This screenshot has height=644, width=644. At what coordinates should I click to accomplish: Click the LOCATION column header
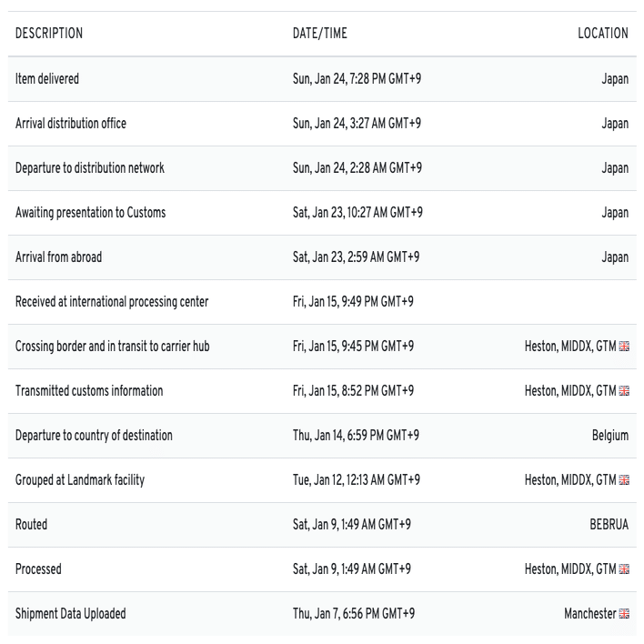click(602, 34)
